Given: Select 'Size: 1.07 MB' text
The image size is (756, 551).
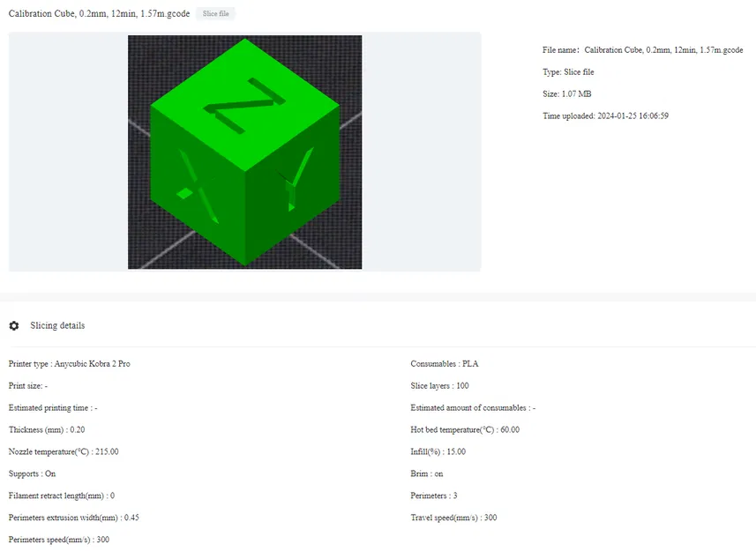Looking at the screenshot, I should 567,94.
